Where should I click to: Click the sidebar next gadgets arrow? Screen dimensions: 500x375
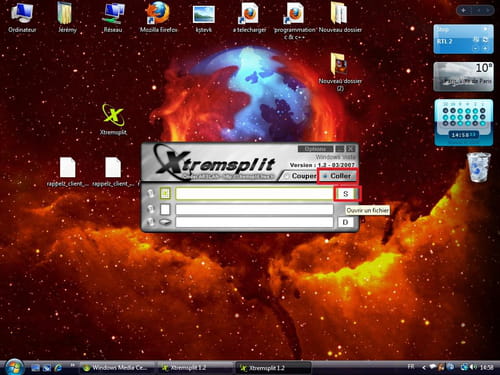(x=488, y=10)
